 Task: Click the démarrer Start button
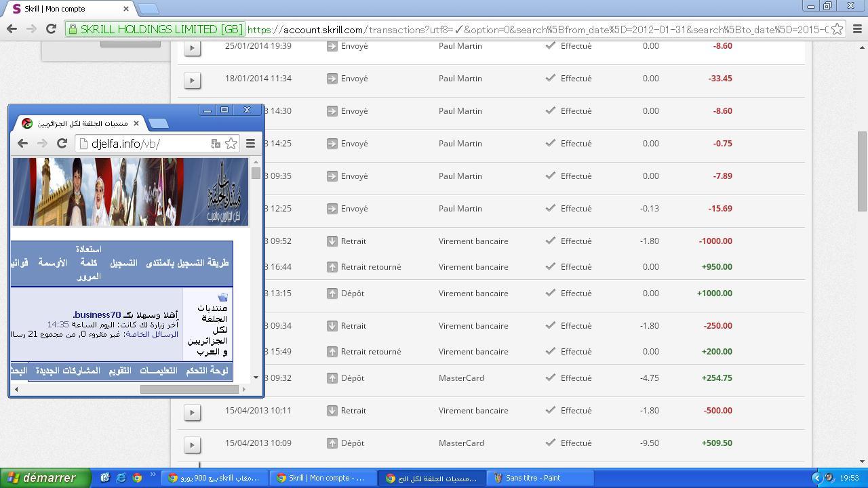pyautogui.click(x=45, y=478)
